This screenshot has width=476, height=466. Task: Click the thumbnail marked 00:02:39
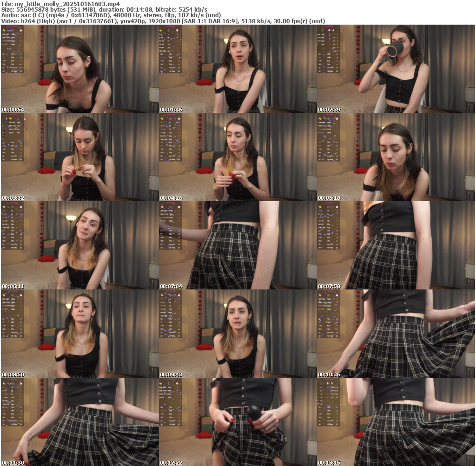pyautogui.click(x=396, y=69)
